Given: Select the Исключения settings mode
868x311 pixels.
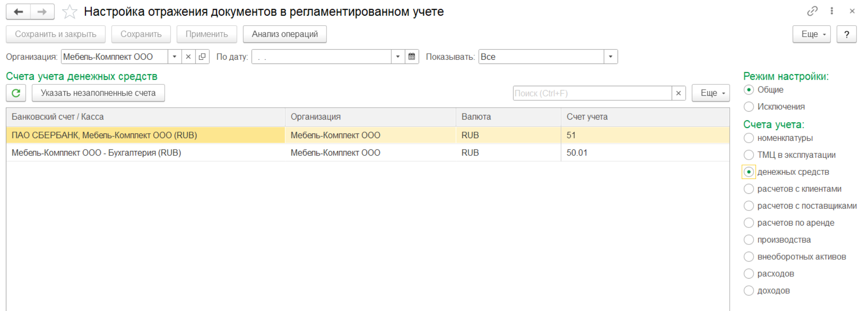Looking at the screenshot, I should pos(749,107).
